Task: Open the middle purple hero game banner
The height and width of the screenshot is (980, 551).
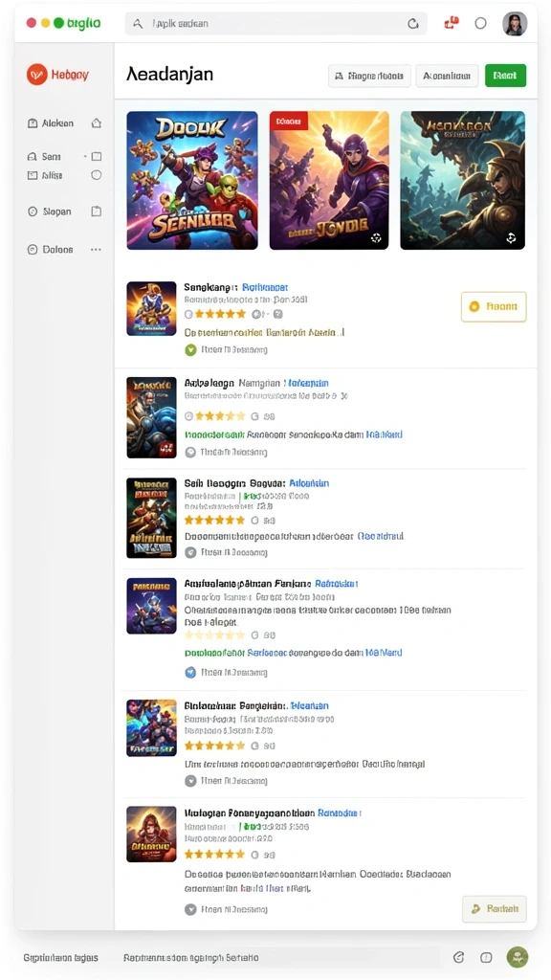Action: (329, 181)
